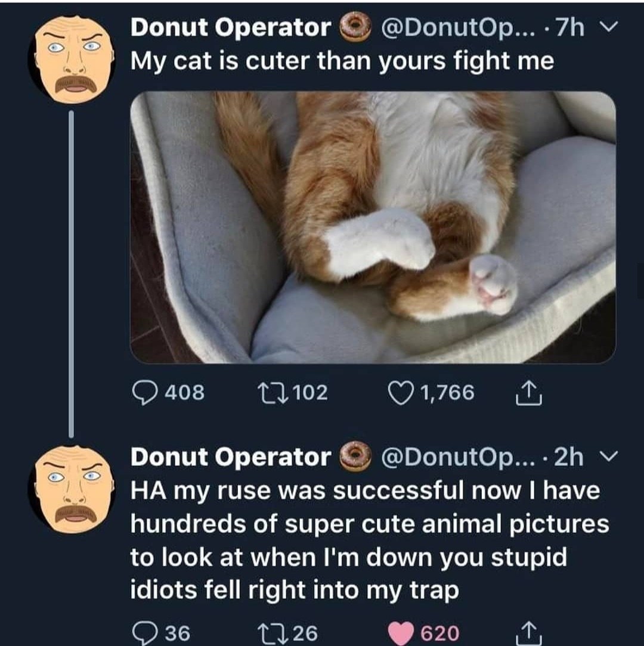Open replies on the 7h cat tweet

tap(144, 393)
